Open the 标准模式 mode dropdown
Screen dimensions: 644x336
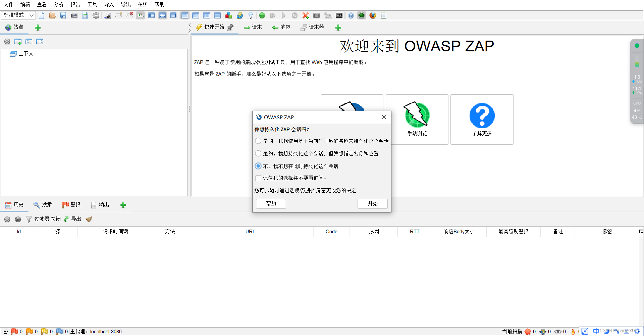tap(18, 15)
